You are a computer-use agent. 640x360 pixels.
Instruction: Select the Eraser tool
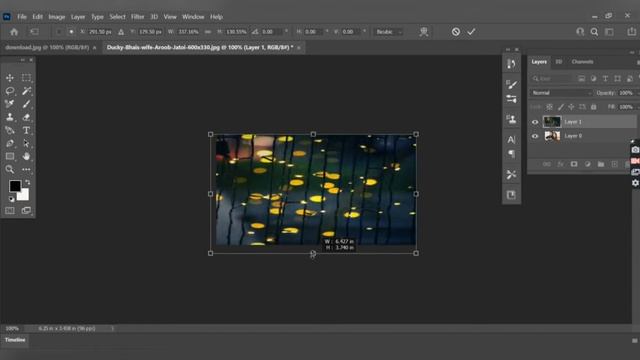pyautogui.click(x=26, y=117)
